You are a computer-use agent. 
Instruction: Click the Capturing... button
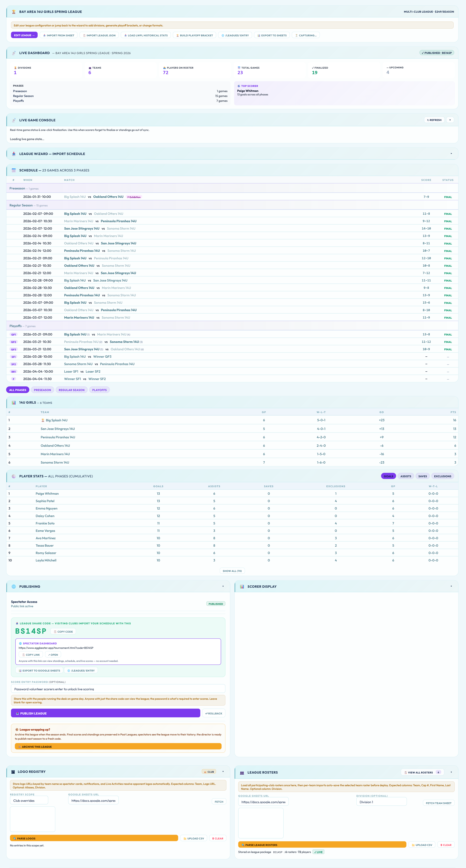pyautogui.click(x=306, y=35)
